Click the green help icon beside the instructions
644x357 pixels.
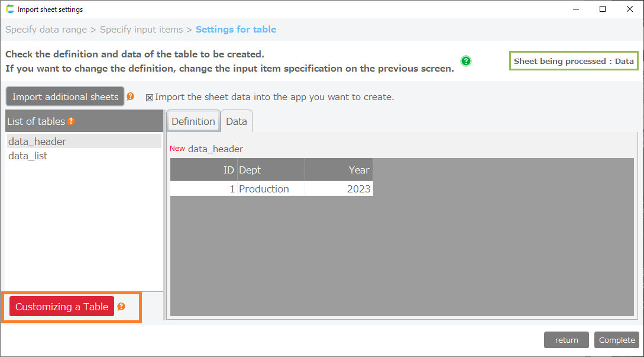(x=466, y=61)
